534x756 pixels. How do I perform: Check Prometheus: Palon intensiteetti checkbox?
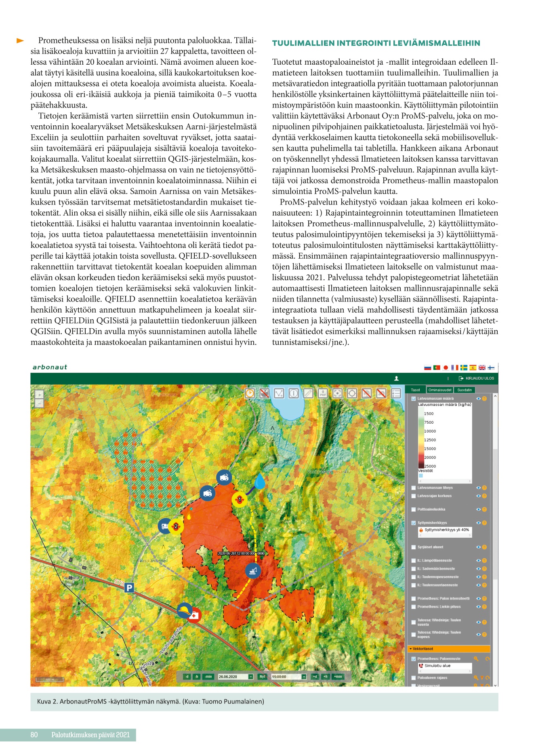click(x=414, y=599)
